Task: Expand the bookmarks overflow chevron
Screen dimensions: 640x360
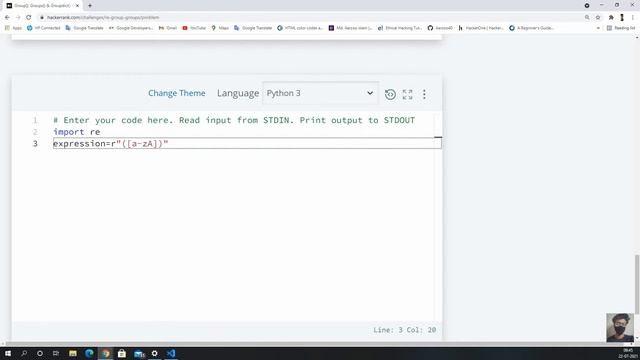Action: (598, 28)
